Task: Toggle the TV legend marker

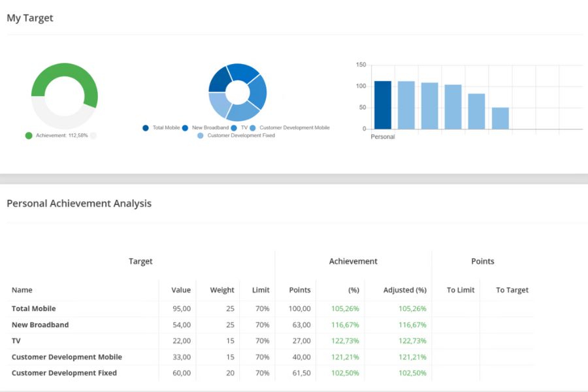Action: pyautogui.click(x=234, y=128)
